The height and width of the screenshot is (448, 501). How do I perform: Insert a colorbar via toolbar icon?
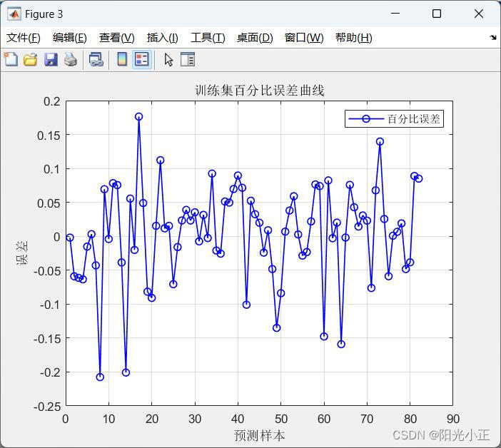[122, 59]
